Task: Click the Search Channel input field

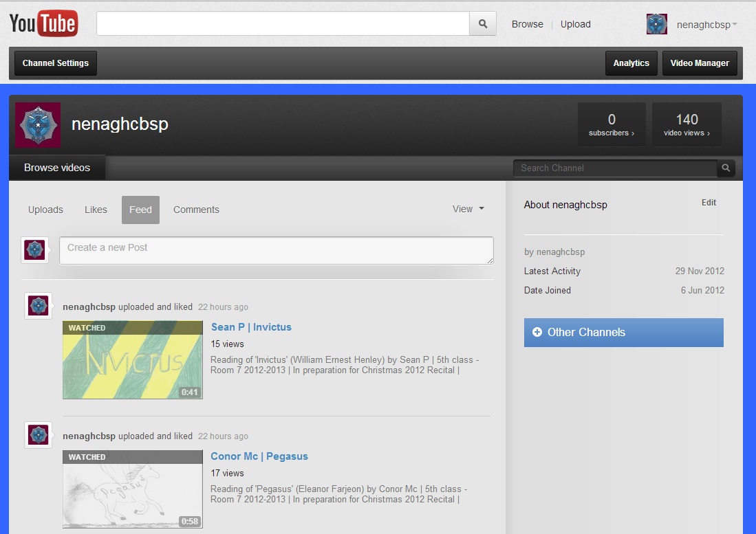Action: 615,168
